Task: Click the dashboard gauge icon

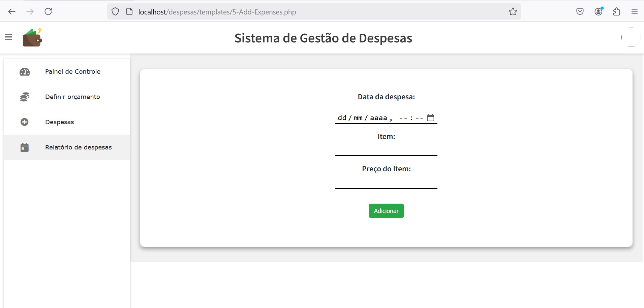Action: point(25,72)
